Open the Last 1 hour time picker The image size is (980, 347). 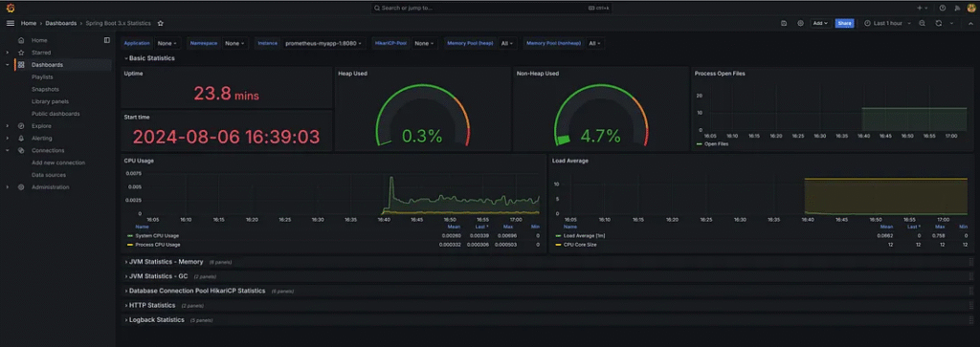pyautogui.click(x=883, y=23)
